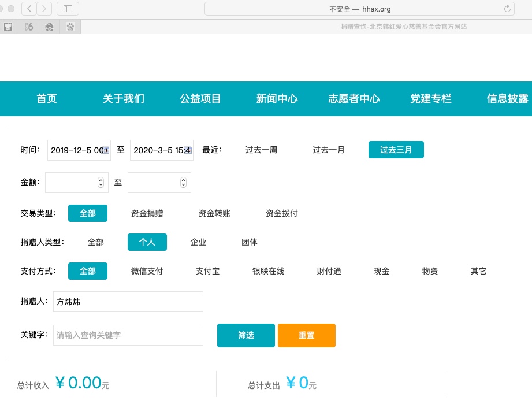
Task: Click the 关键字 keyword input field
Action: click(128, 335)
